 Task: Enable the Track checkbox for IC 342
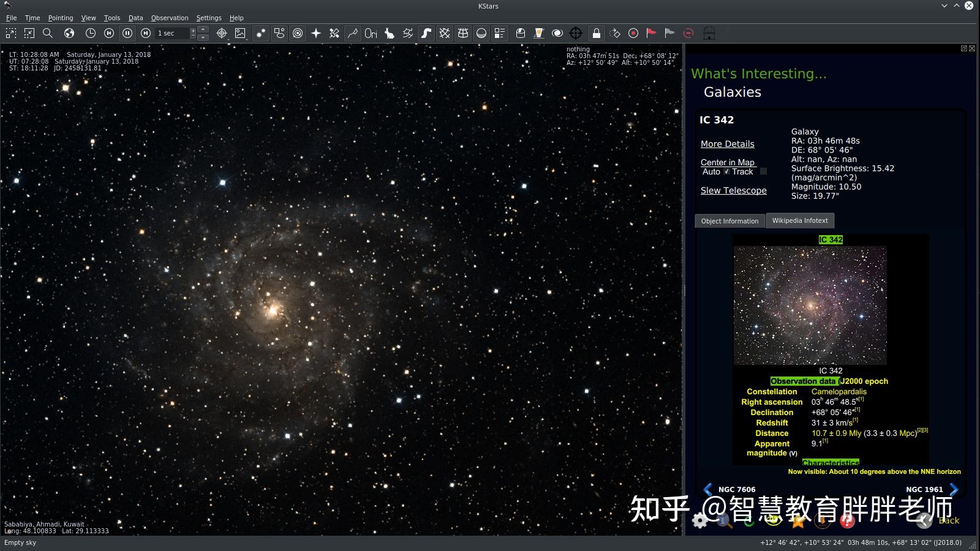click(x=763, y=171)
